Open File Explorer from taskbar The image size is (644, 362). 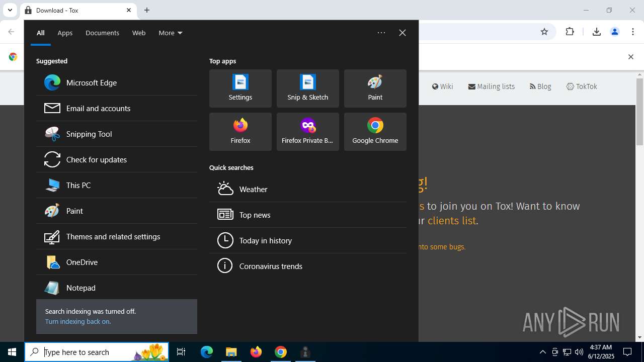click(231, 352)
